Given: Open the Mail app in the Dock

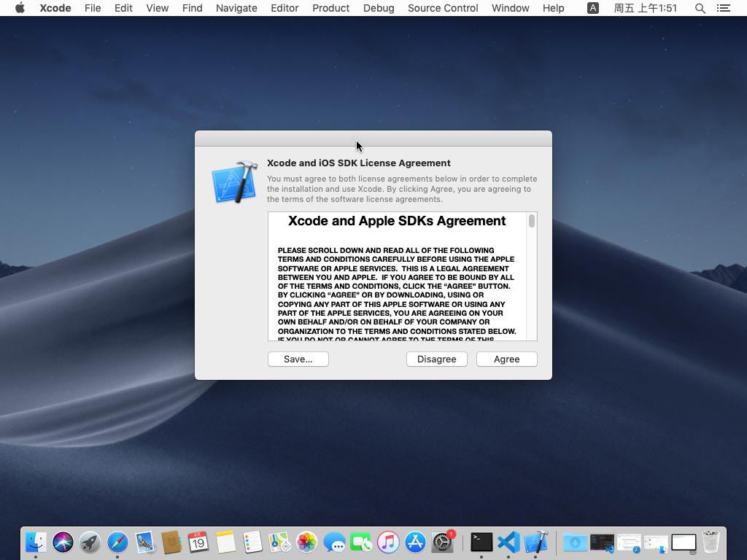Looking at the screenshot, I should (144, 542).
